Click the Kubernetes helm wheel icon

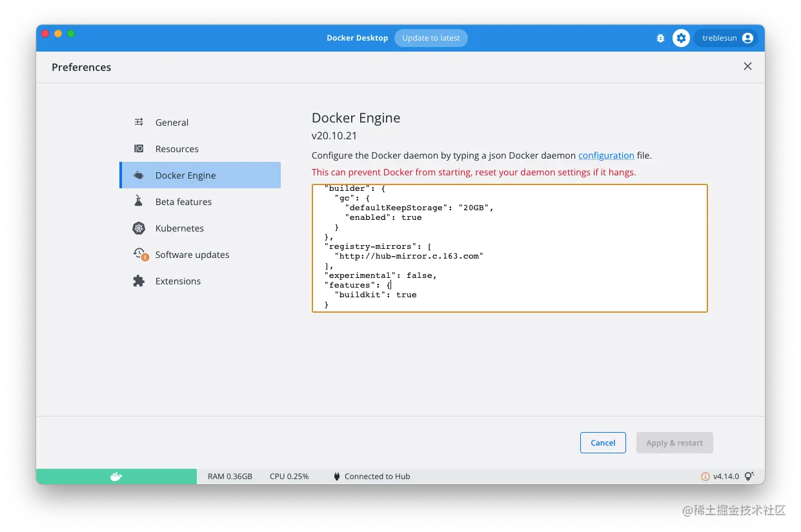(139, 228)
